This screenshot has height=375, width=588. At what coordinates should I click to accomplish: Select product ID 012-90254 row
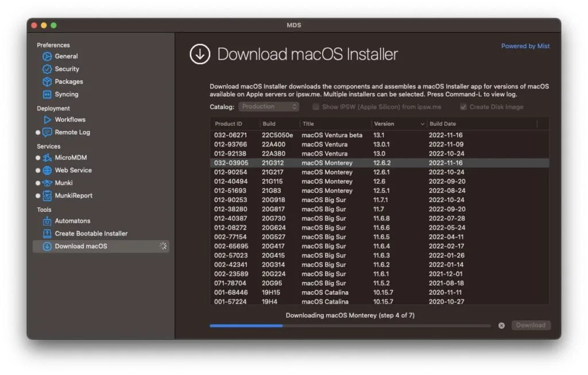[380, 172]
